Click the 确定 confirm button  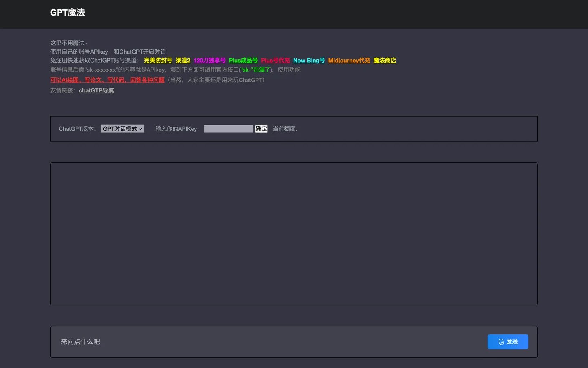click(x=261, y=129)
